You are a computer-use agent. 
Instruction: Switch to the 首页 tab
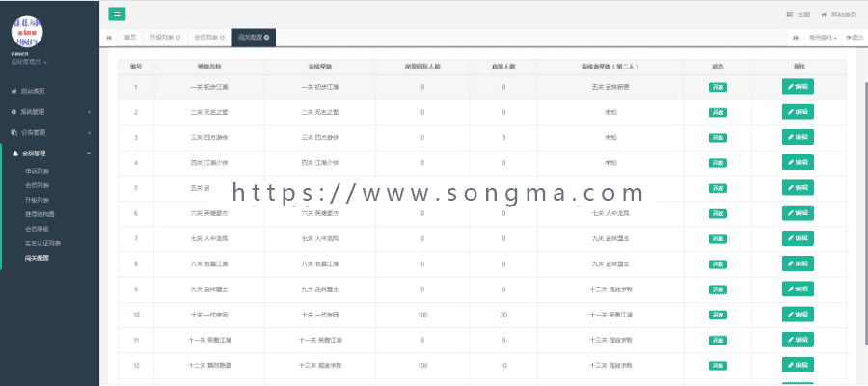(130, 38)
